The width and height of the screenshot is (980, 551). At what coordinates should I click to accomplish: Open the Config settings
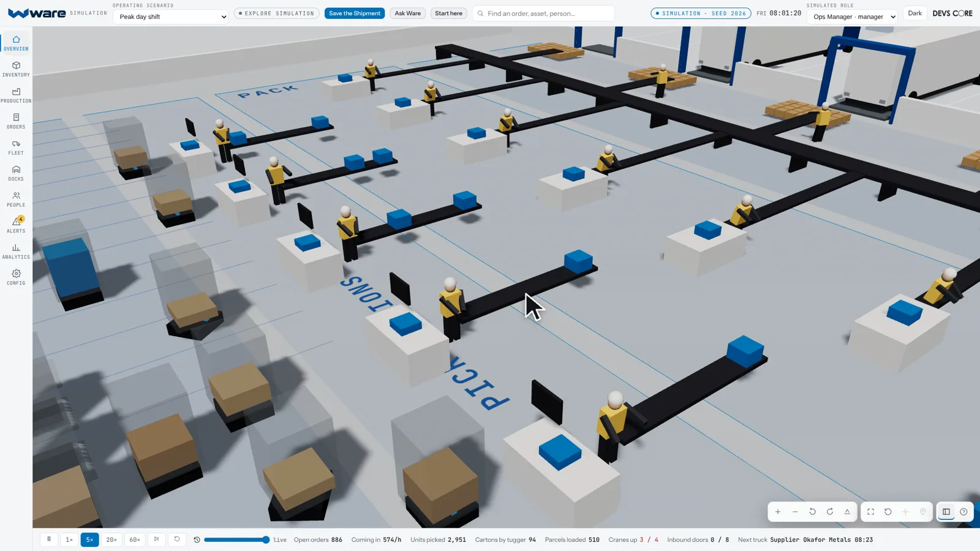[x=16, y=277]
